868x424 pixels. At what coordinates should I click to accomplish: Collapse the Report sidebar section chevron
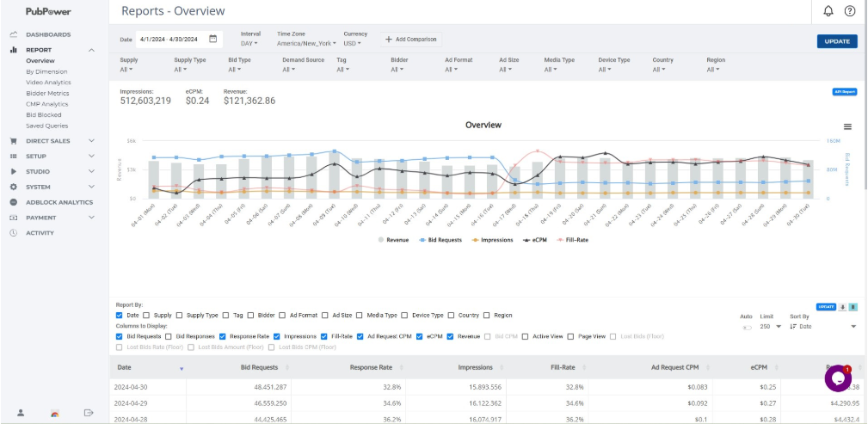point(92,50)
